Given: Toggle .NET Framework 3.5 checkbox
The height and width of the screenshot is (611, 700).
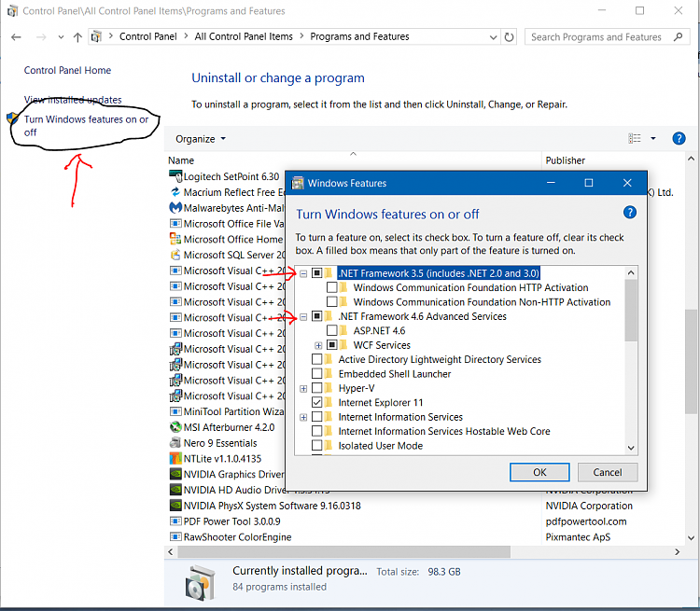Looking at the screenshot, I should pos(317,272).
